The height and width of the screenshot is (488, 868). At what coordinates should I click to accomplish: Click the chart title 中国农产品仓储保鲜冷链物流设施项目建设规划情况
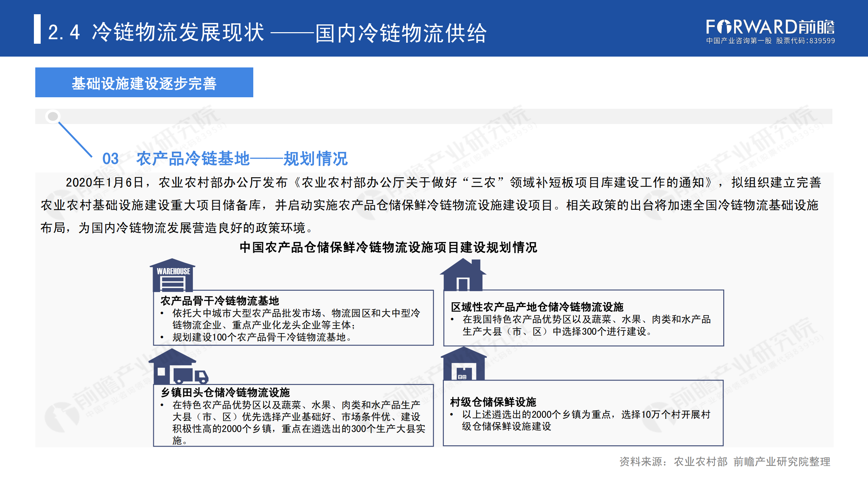389,247
